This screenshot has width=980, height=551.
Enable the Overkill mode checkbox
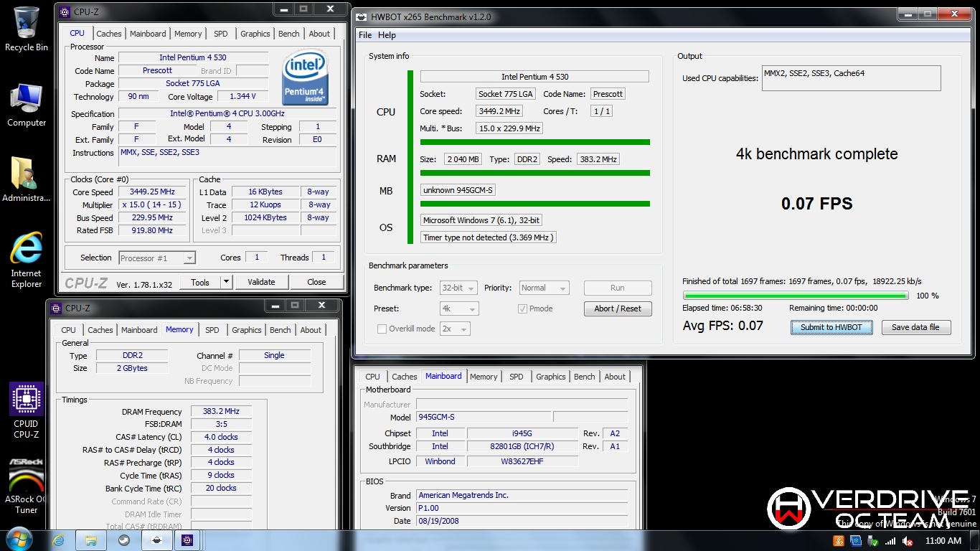click(382, 329)
